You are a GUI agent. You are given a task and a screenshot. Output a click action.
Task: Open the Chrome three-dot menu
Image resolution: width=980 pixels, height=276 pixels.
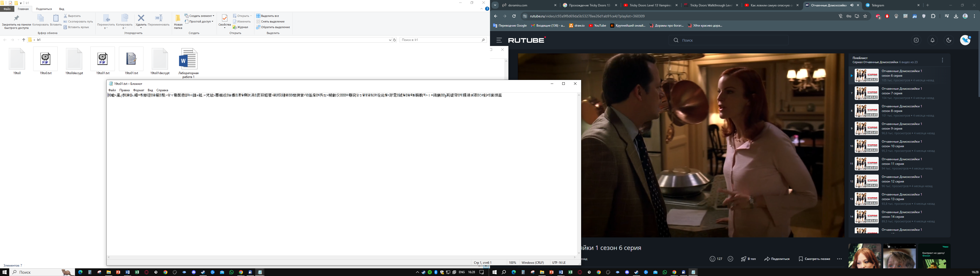click(974, 16)
